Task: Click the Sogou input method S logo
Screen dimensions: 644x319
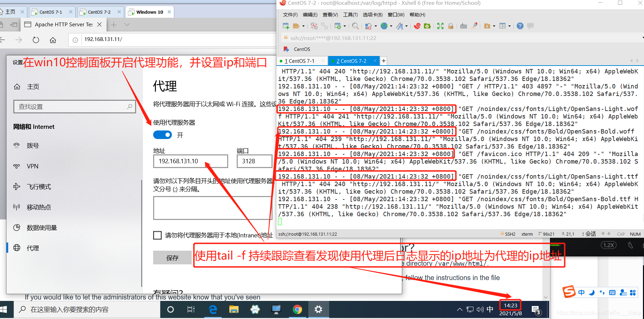Action: coord(569,291)
